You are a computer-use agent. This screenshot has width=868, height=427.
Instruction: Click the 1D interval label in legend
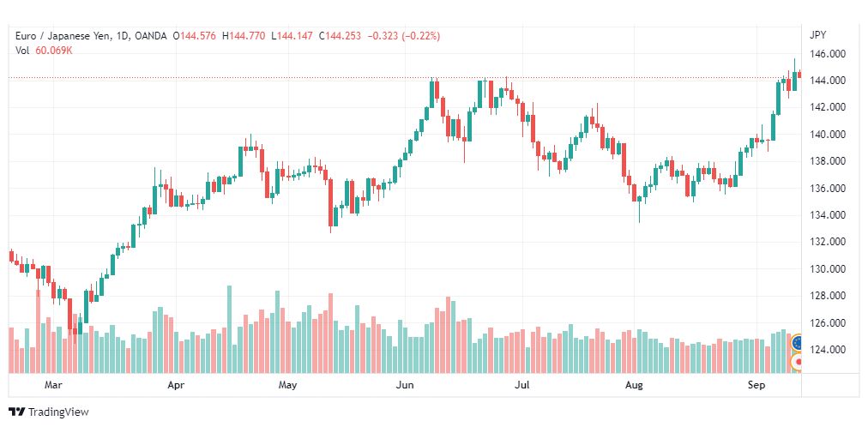pos(122,37)
